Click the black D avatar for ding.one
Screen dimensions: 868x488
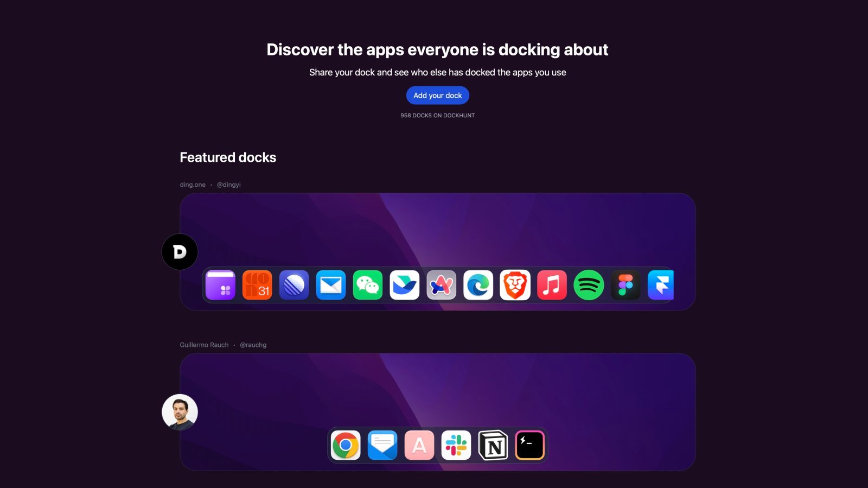pyautogui.click(x=180, y=252)
